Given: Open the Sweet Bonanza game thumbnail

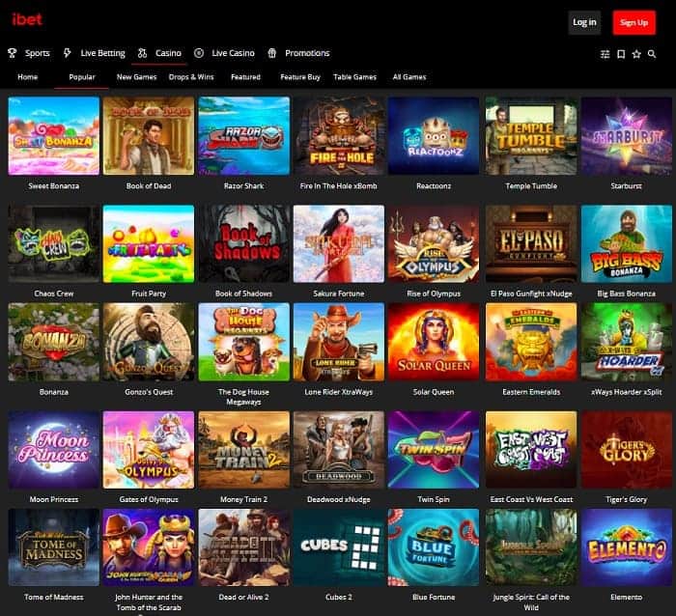Looking at the screenshot, I should pyautogui.click(x=54, y=136).
